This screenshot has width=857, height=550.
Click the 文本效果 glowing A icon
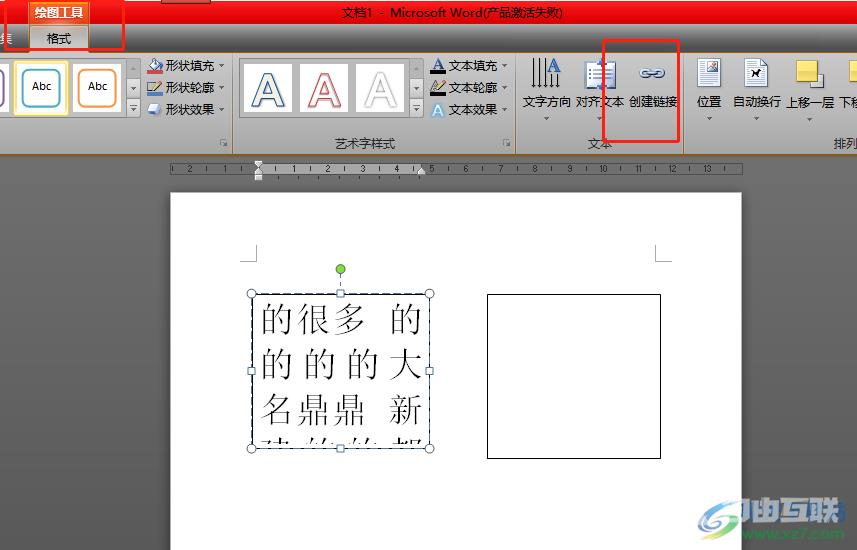(438, 110)
